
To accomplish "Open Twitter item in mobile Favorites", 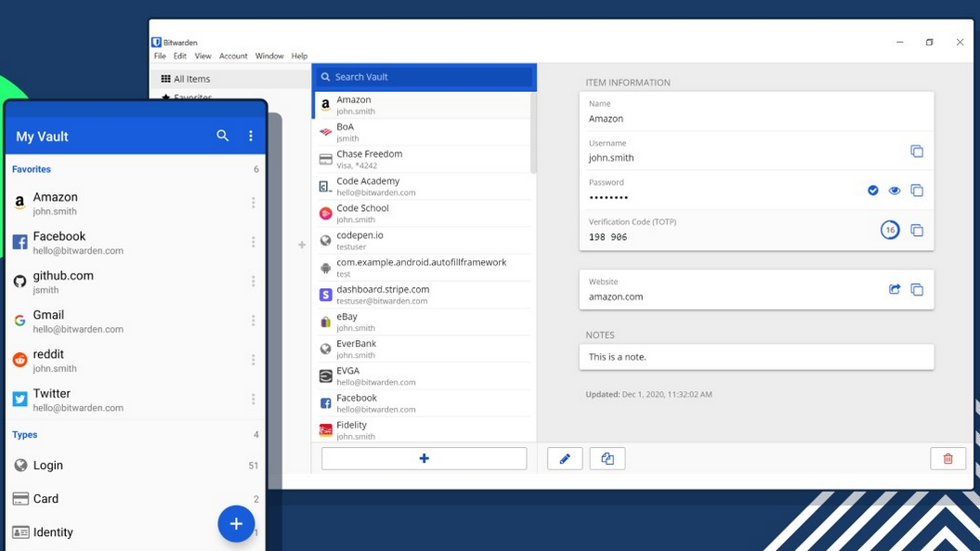I will point(136,400).
